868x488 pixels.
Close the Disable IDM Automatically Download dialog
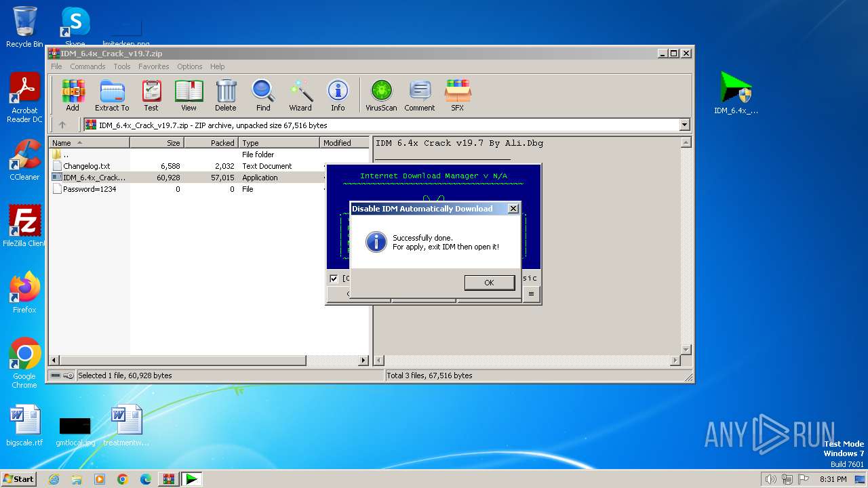pos(513,209)
